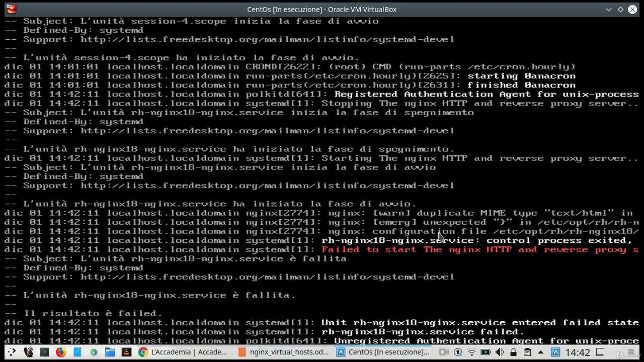Open Firefox from the taskbar

(x=61, y=352)
